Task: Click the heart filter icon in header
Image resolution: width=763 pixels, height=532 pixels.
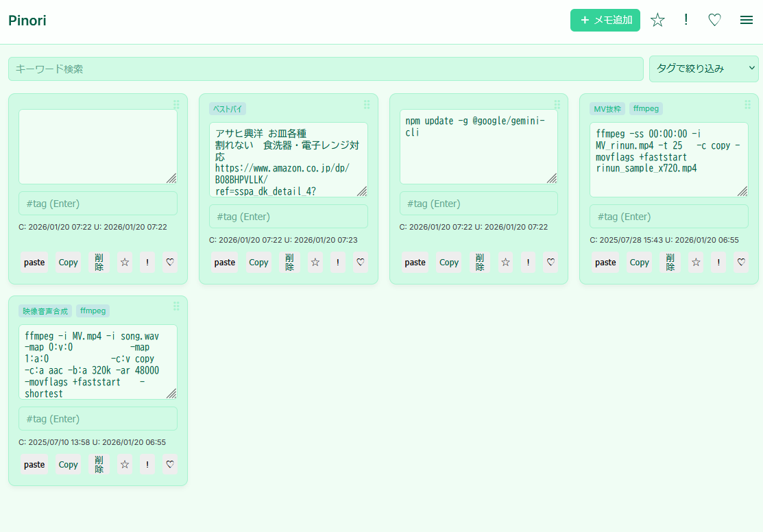Action: pos(714,21)
